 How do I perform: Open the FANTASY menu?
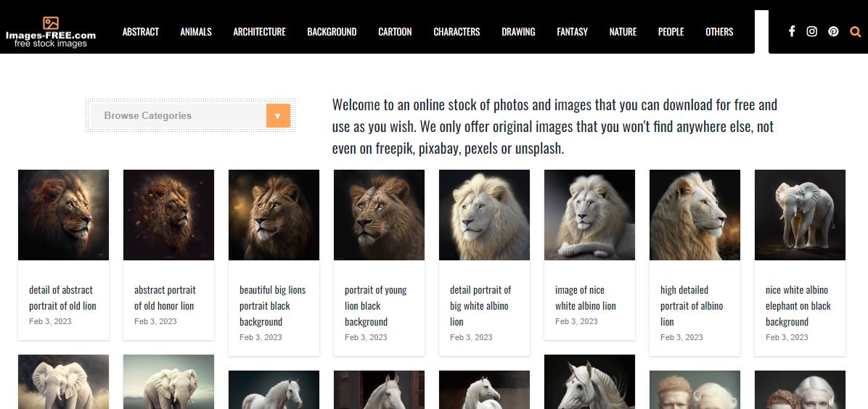tap(572, 32)
